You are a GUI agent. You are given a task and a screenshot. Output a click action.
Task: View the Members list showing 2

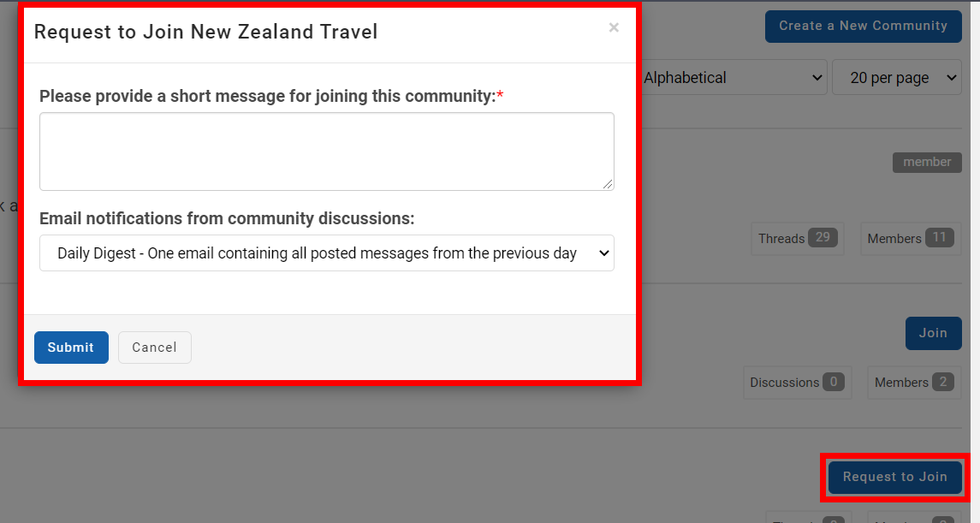pyautogui.click(x=914, y=383)
